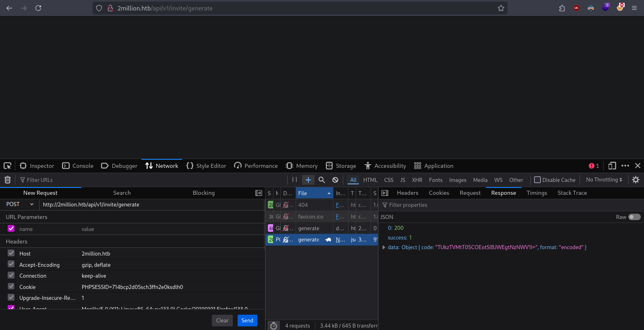
Task: Open the Firefox application hamburger menu
Action: [x=634, y=8]
